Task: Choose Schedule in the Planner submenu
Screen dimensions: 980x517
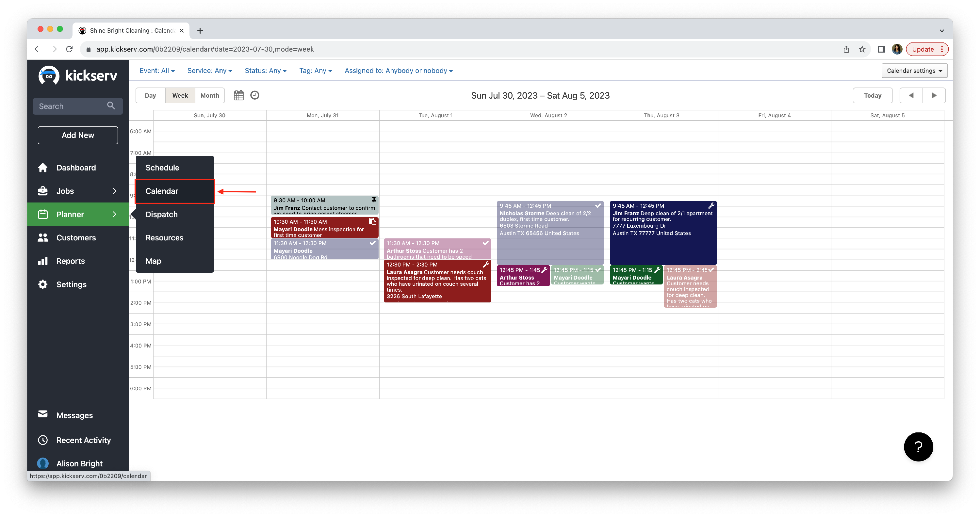Action: click(x=162, y=168)
